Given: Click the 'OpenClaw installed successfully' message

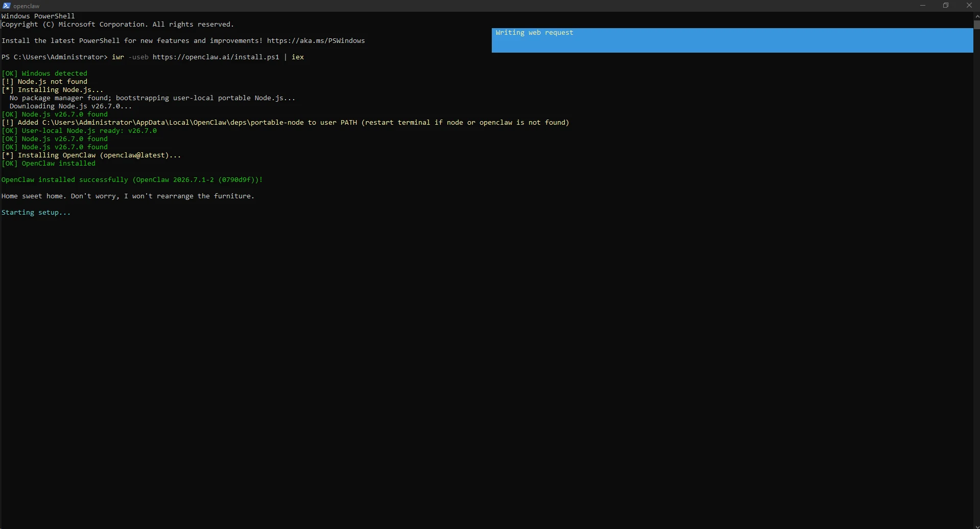Looking at the screenshot, I should click(x=132, y=180).
